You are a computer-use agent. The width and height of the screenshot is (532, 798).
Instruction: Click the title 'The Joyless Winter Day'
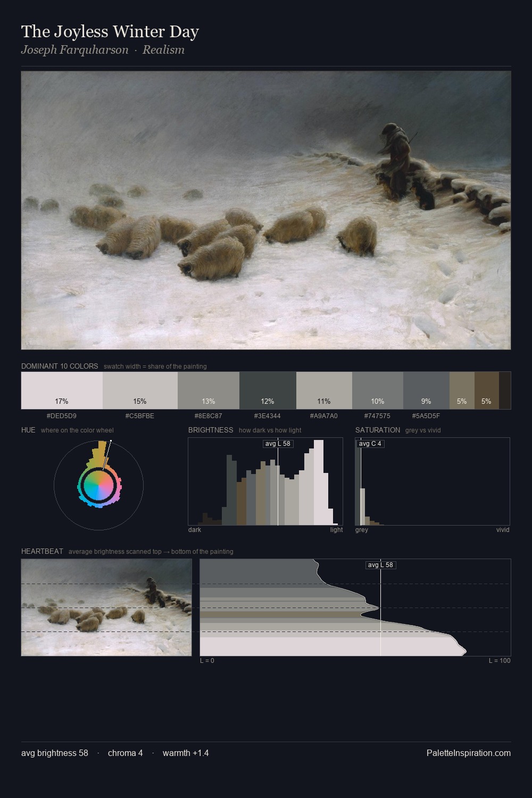[x=110, y=31]
